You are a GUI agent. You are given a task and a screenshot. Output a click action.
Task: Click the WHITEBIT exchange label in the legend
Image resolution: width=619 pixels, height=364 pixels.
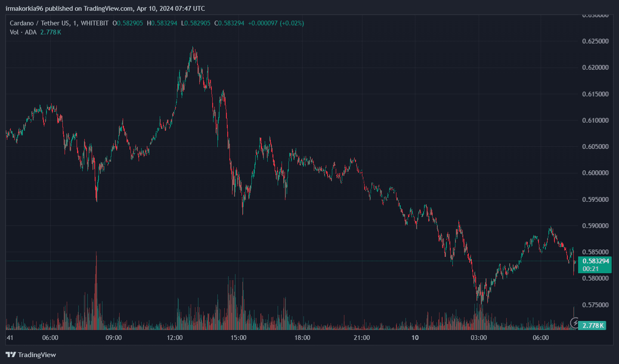[x=96, y=23]
